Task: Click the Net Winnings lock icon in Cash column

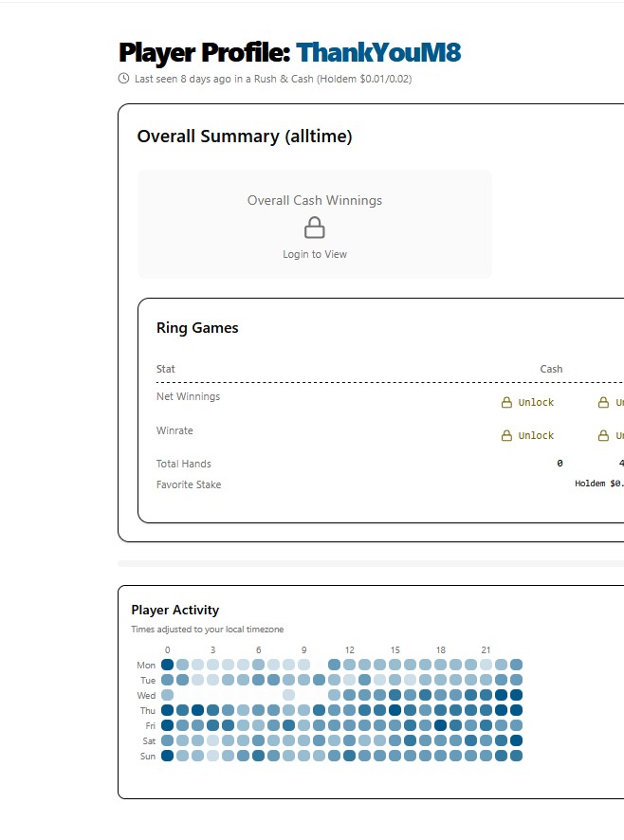Action: coord(506,402)
